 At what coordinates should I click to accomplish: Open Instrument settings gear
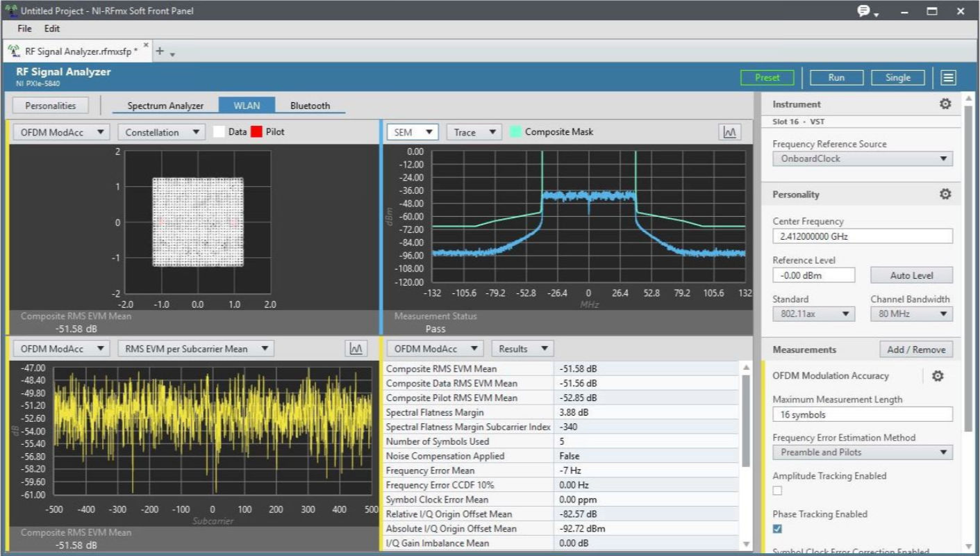(x=945, y=103)
